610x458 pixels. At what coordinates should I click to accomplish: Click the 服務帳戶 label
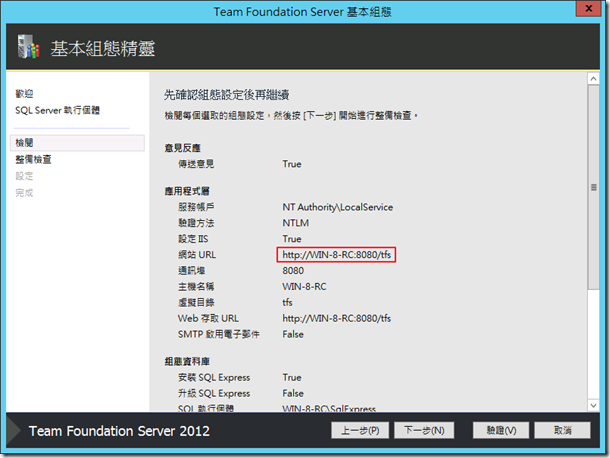[x=196, y=207]
